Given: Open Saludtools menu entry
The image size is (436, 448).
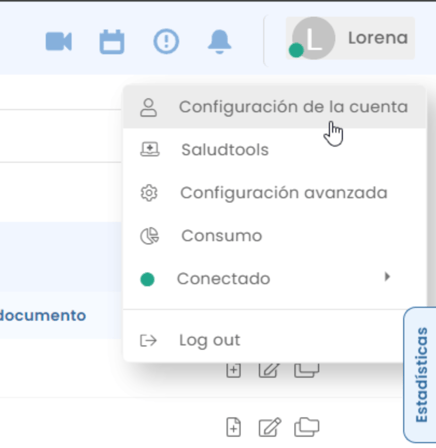Looking at the screenshot, I should click(275, 150).
